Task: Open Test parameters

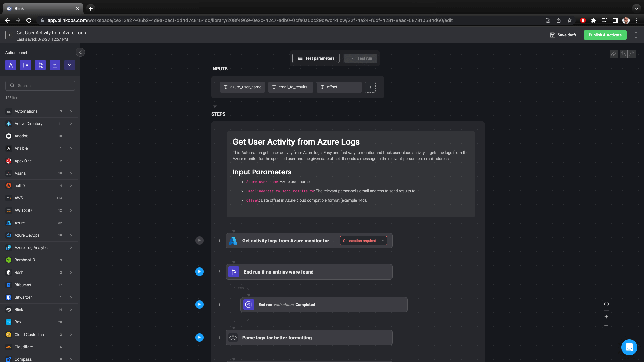Action: point(316,58)
